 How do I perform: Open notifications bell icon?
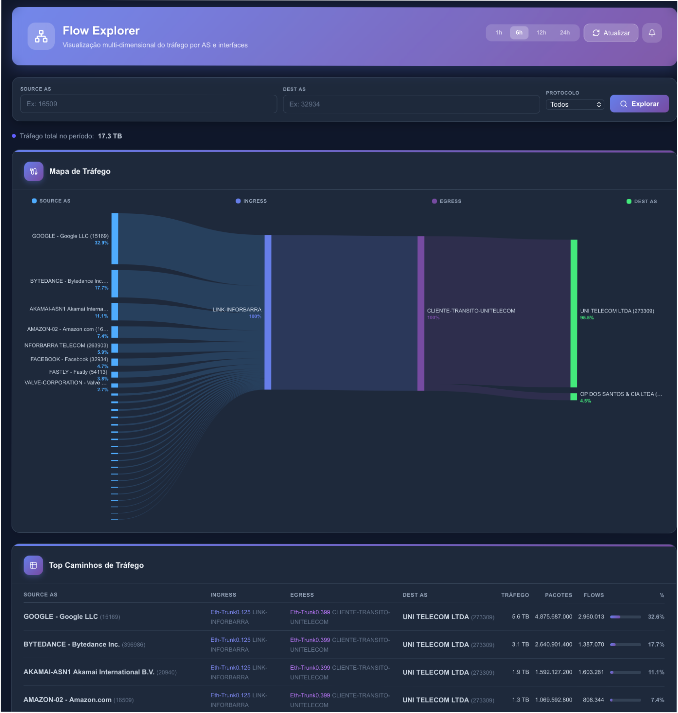[x=652, y=33]
